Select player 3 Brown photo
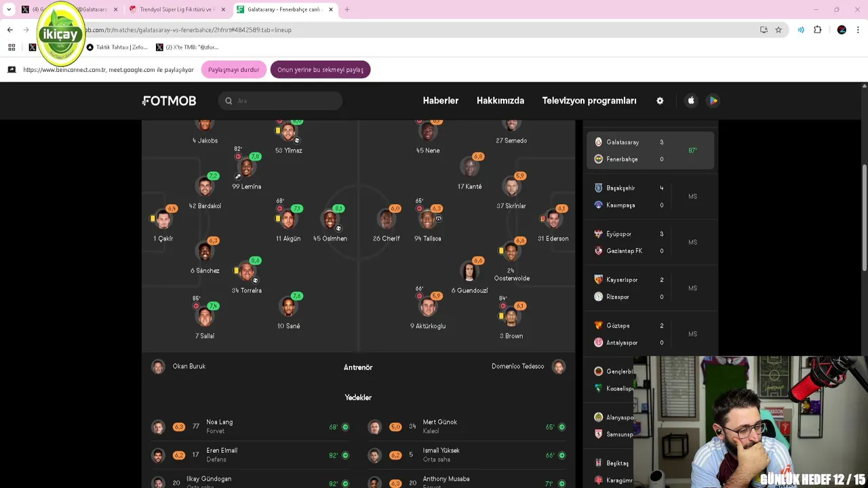The width and height of the screenshot is (868, 488). 511,317
